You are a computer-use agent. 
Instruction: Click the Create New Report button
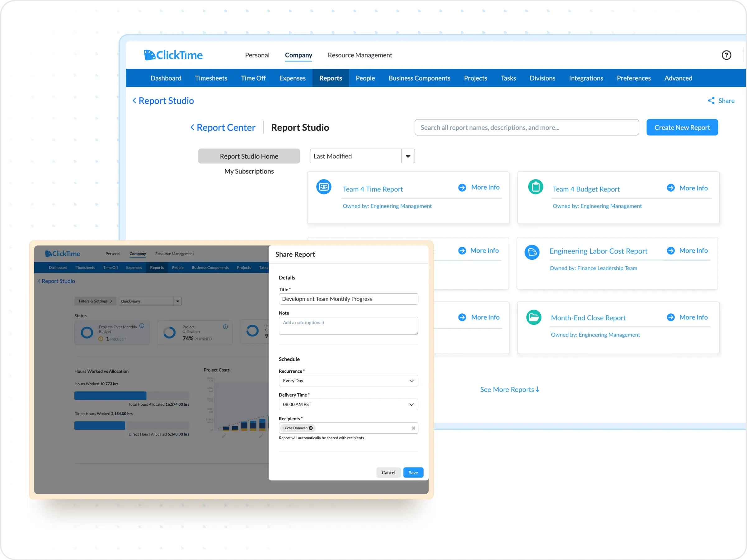pos(682,127)
